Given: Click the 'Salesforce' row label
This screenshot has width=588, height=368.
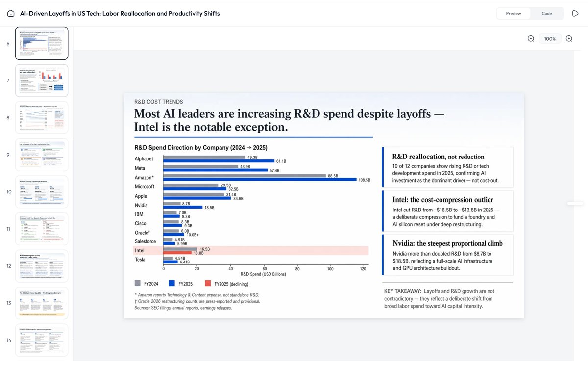Looking at the screenshot, I should [x=146, y=241].
